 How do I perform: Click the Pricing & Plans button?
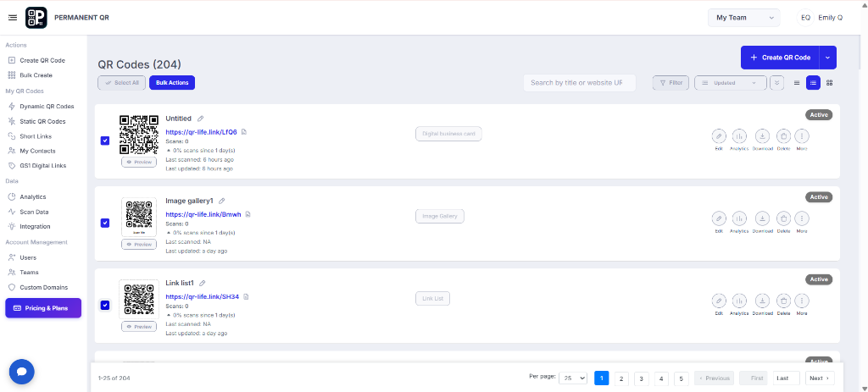pyautogui.click(x=43, y=308)
